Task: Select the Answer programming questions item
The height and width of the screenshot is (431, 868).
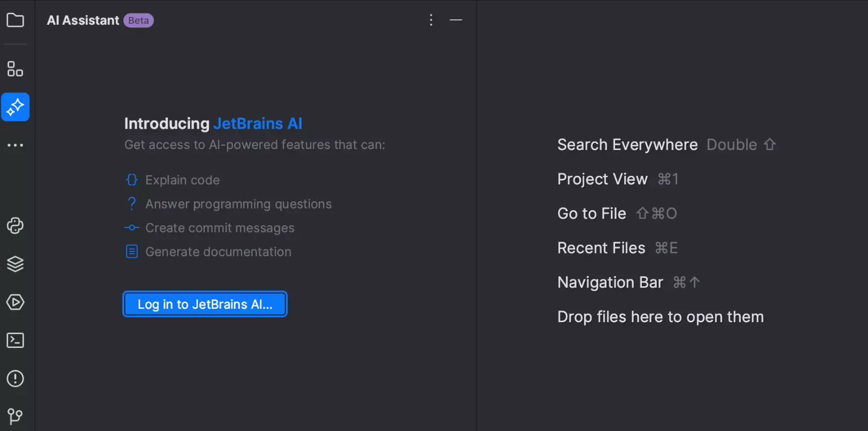Action: tap(238, 204)
